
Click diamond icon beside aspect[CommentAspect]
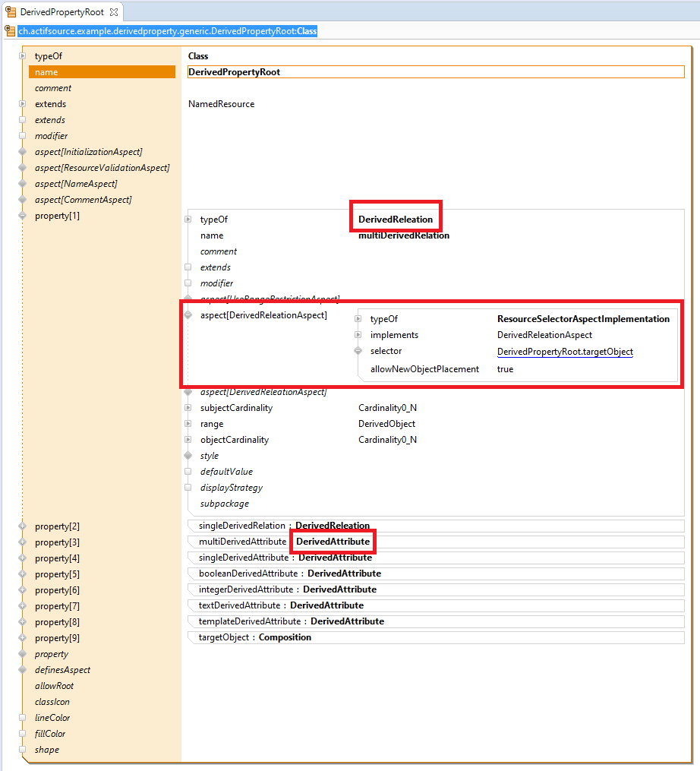(x=22, y=200)
